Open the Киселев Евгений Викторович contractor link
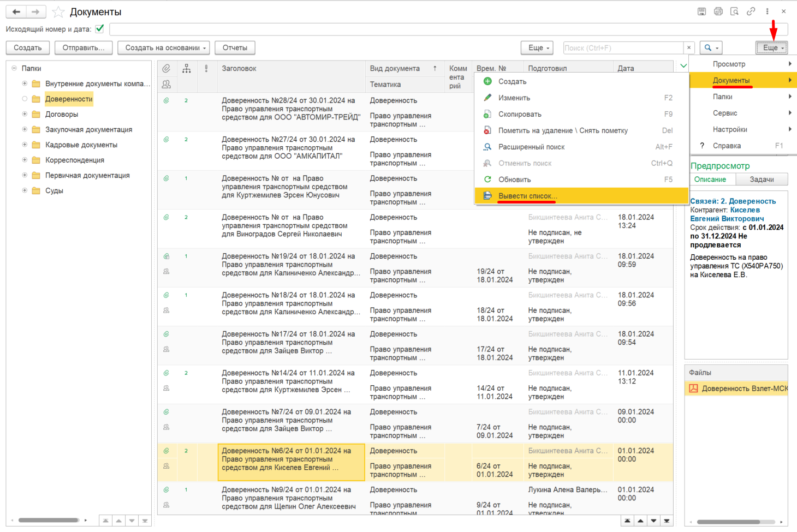The image size is (797, 532). tap(727, 214)
